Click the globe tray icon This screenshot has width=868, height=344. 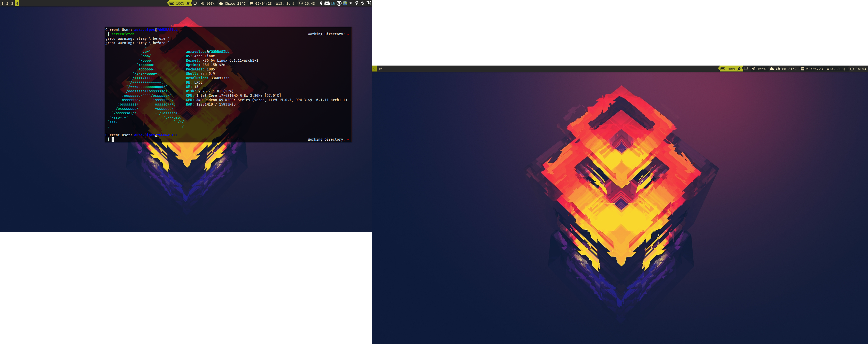(345, 3)
